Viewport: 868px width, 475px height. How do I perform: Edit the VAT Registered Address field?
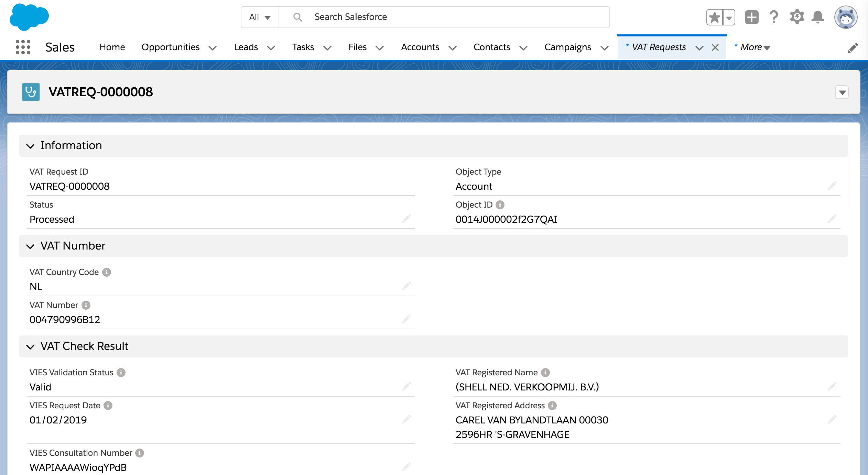tap(833, 419)
